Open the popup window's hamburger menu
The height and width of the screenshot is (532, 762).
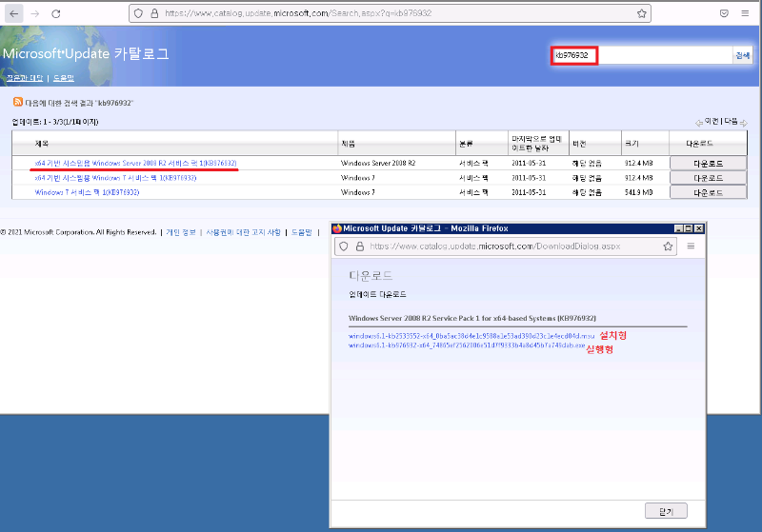pyautogui.click(x=691, y=246)
